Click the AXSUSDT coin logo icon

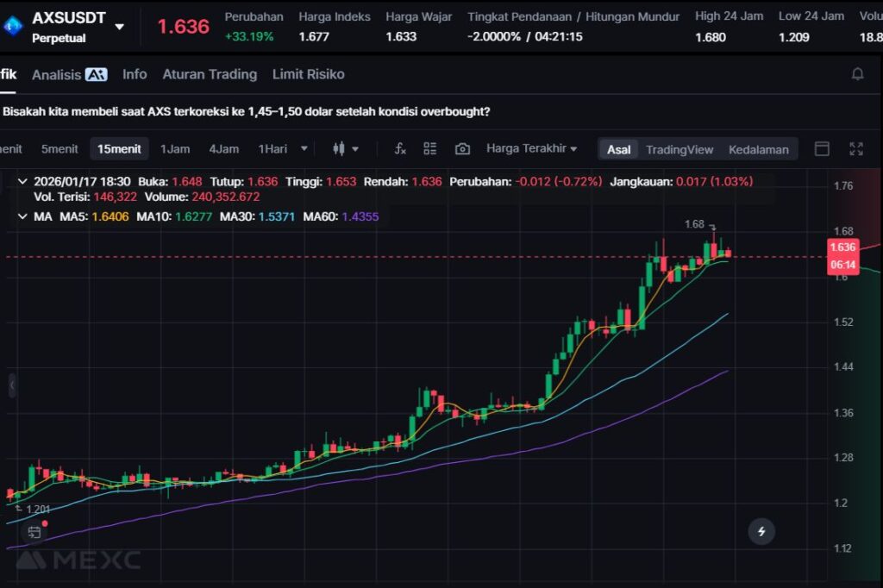click(x=13, y=26)
